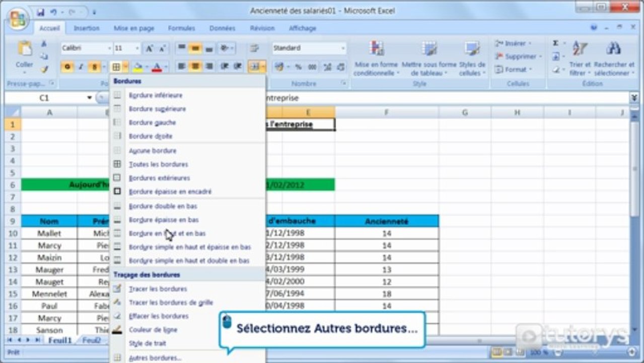The height and width of the screenshot is (363, 644).
Task: Open the Calibri font name dropdown
Action: [109, 48]
